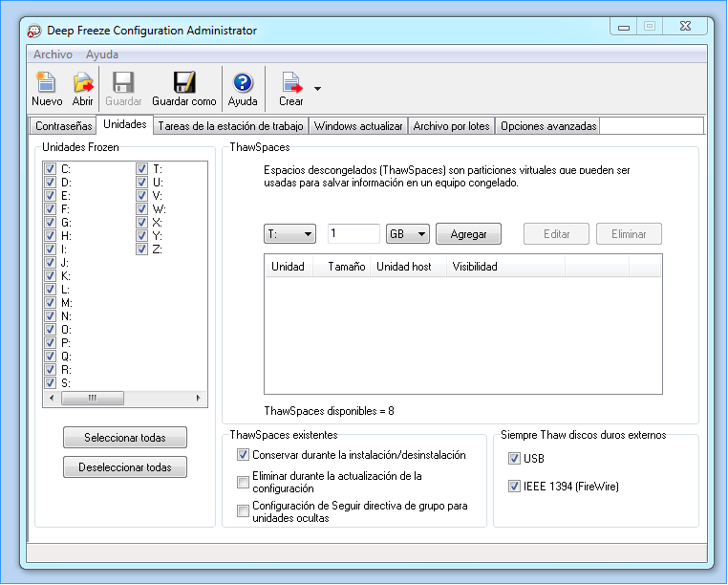This screenshot has height=585, width=728.
Task: Switch to the Contraseñas tab
Action: pos(64,126)
